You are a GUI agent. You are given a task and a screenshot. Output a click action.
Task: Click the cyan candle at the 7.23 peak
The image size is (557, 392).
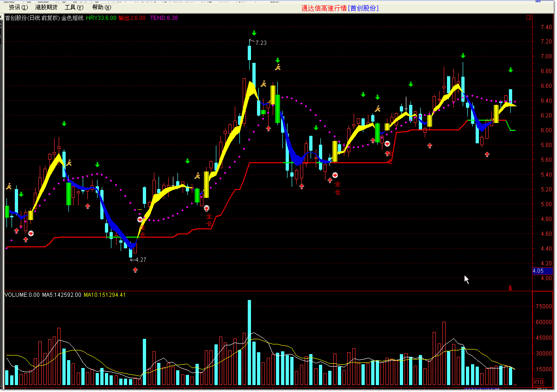249,52
